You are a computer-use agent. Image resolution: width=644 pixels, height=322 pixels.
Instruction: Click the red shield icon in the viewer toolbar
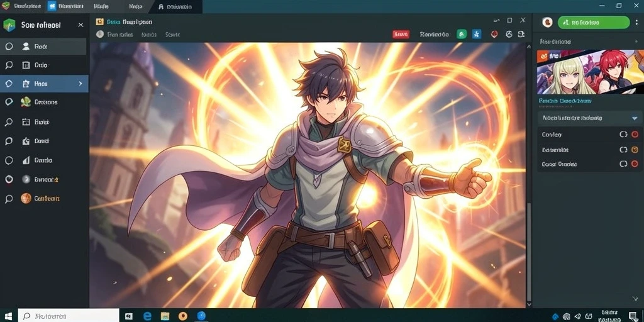pyautogui.click(x=495, y=35)
